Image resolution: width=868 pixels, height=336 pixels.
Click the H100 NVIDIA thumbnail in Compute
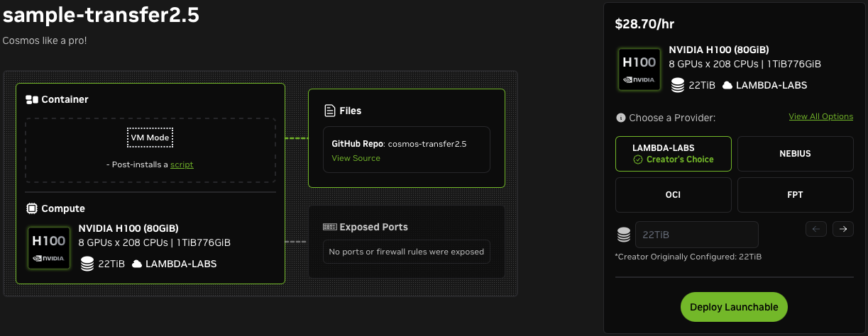pyautogui.click(x=49, y=247)
